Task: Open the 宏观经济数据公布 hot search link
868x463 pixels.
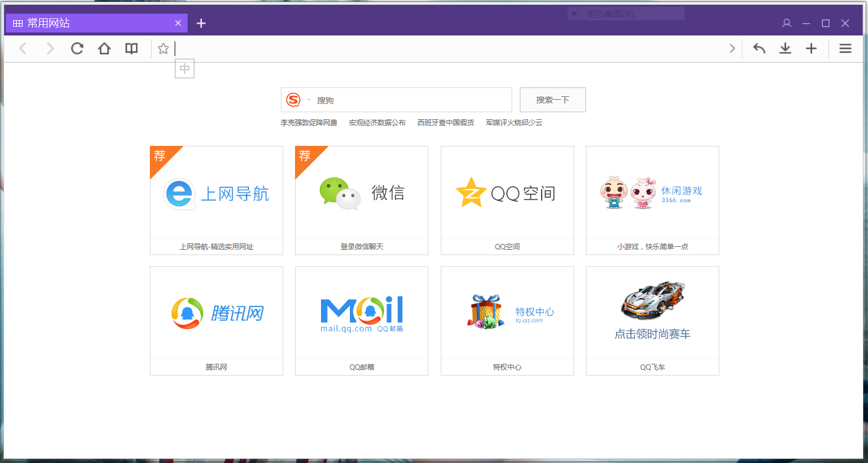Action: tap(377, 123)
